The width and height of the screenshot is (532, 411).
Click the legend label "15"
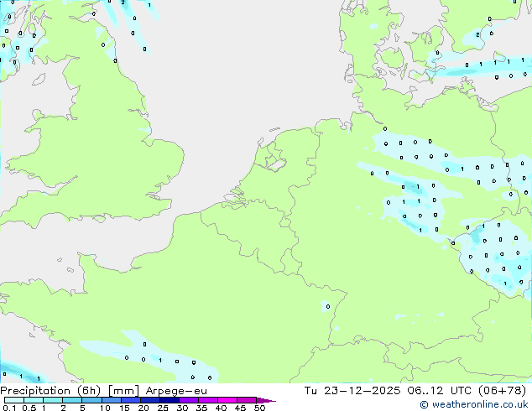coord(124,408)
